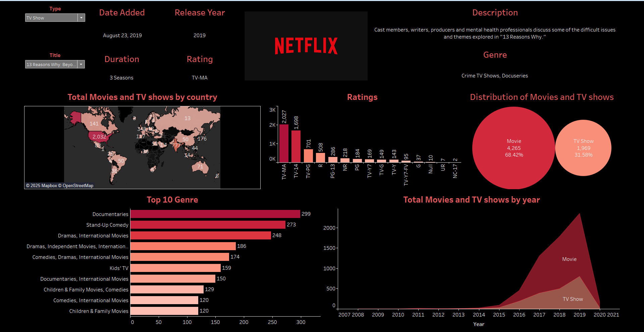Image resolution: width=644 pixels, height=332 pixels.
Task: Click the TV-14 ratings bar 1,698
Action: pos(296,147)
